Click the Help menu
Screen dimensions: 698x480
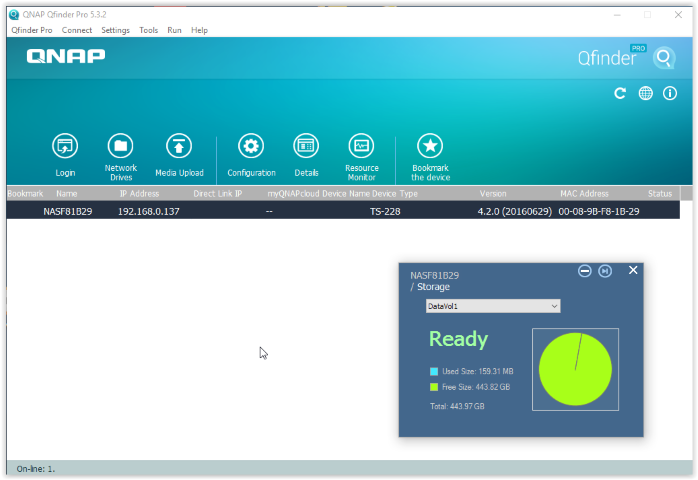[x=199, y=30]
